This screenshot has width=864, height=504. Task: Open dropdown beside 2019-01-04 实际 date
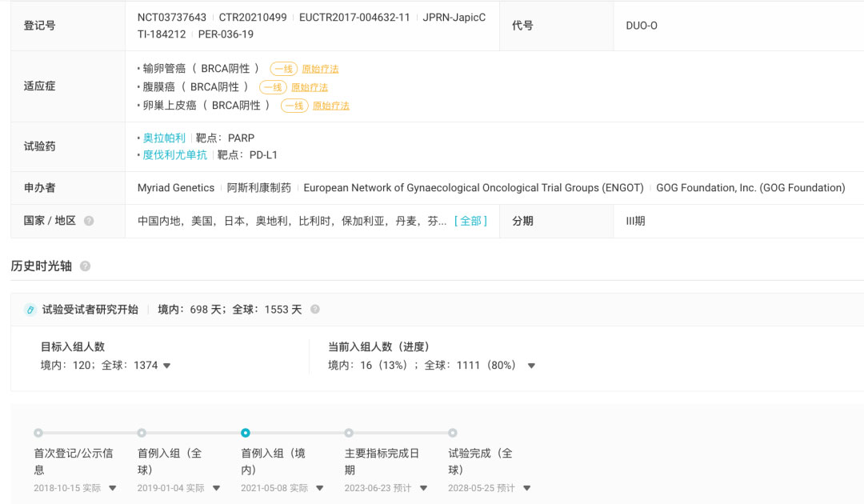click(216, 488)
